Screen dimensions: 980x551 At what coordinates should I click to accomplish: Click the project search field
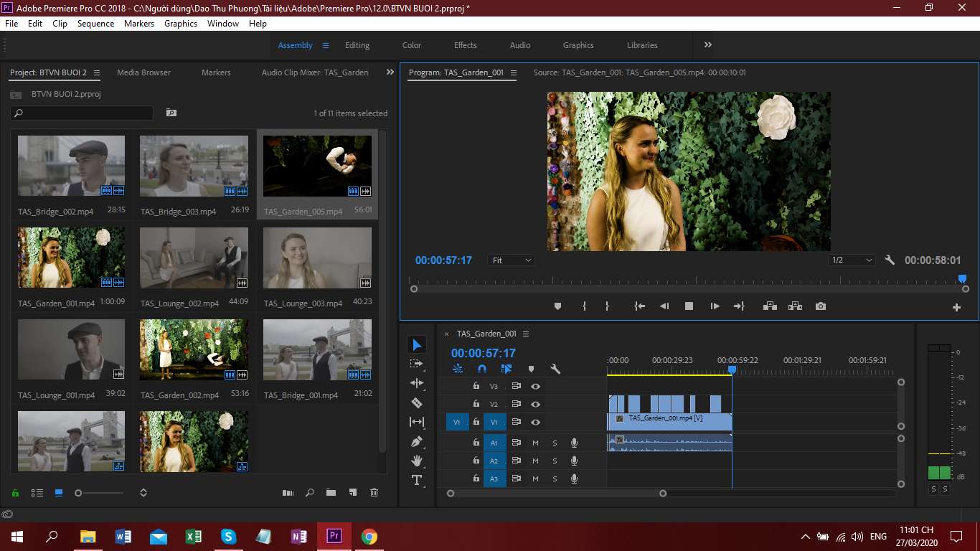pyautogui.click(x=82, y=113)
